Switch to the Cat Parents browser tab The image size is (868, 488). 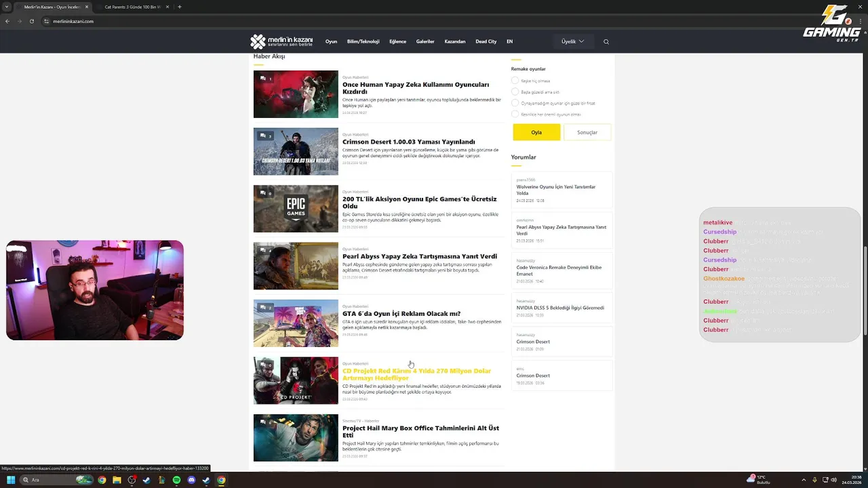point(133,7)
